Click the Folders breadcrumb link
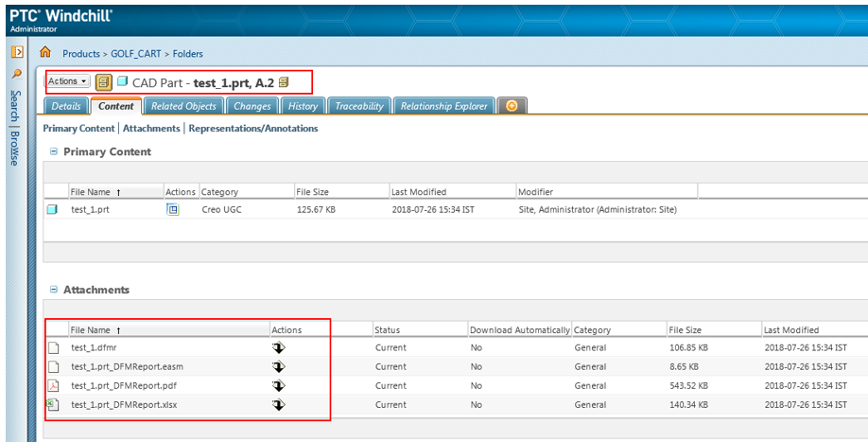Viewport: 868px width, 442px height. point(187,54)
